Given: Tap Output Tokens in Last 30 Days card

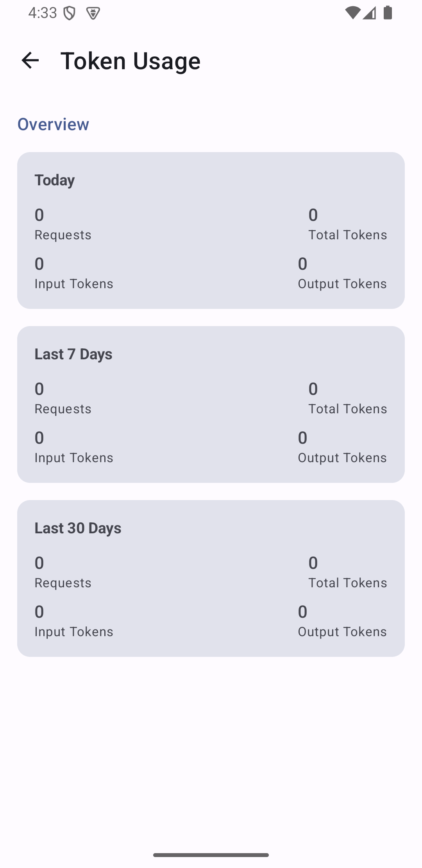Looking at the screenshot, I should click(342, 632).
